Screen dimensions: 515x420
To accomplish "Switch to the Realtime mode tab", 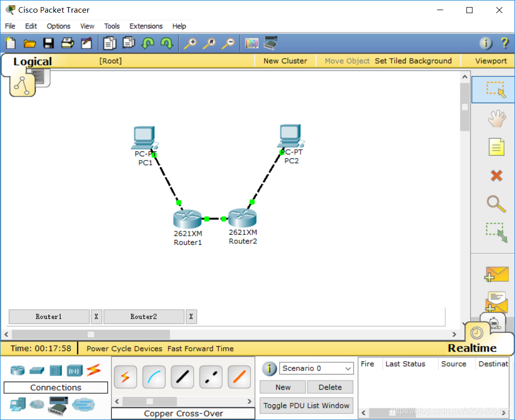I will [472, 348].
